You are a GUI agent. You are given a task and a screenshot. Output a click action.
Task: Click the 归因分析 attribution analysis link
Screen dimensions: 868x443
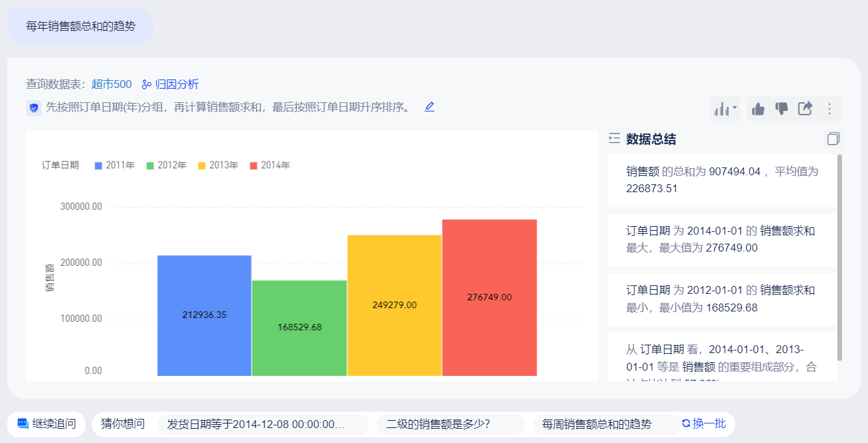tap(171, 84)
